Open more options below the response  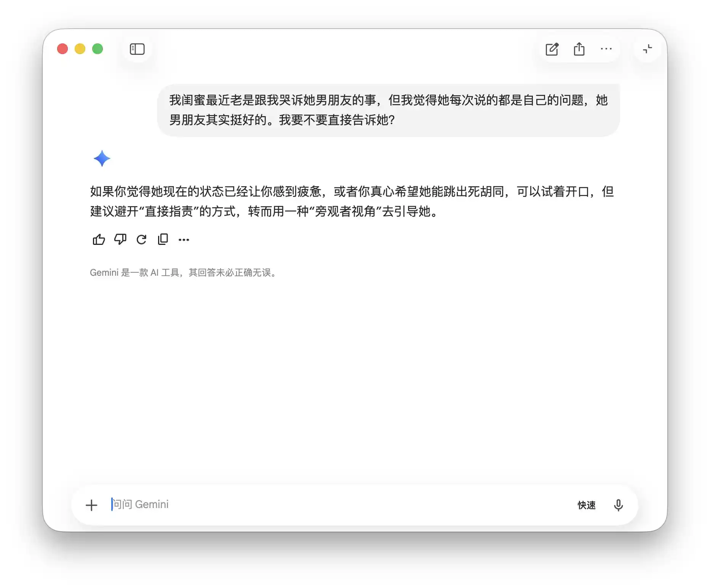(x=184, y=240)
